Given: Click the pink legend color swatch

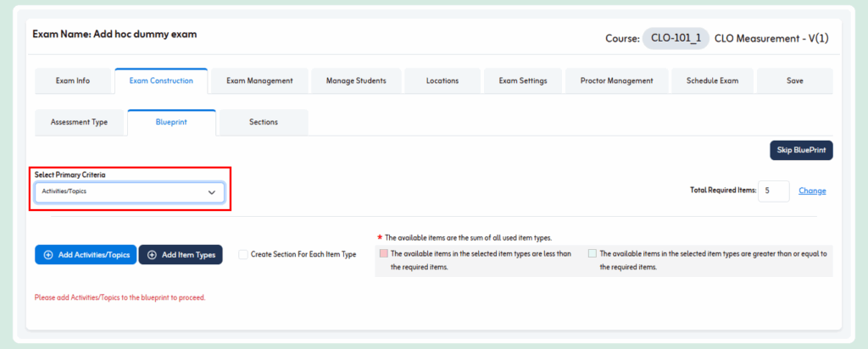Looking at the screenshot, I should click(x=383, y=253).
